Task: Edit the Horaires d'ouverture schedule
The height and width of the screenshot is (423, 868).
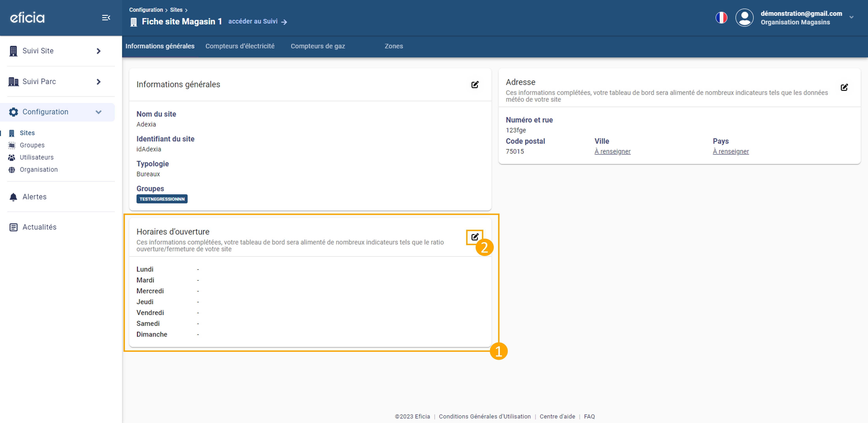Action: pos(475,237)
